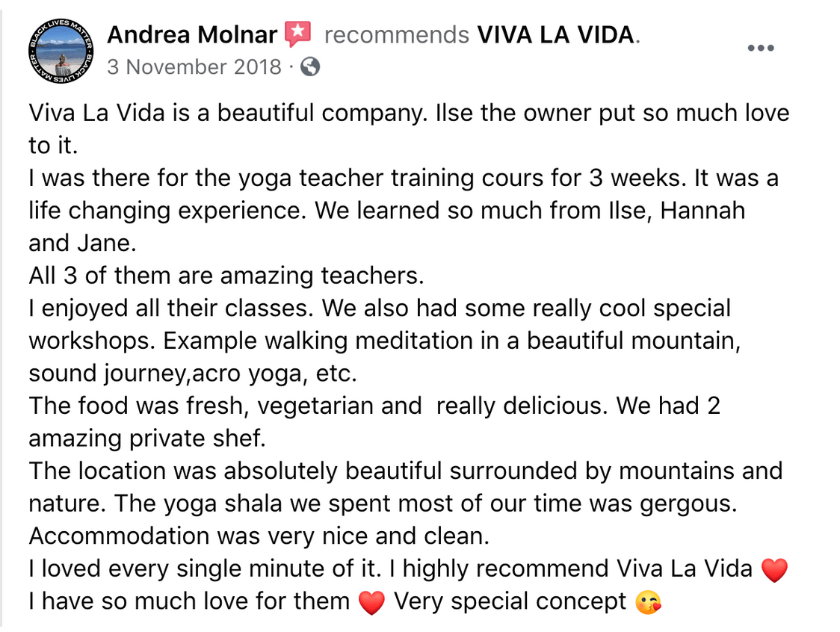Image resolution: width=840 pixels, height=632 pixels.
Task: Click the word 'recommends' in the header
Action: [397, 35]
